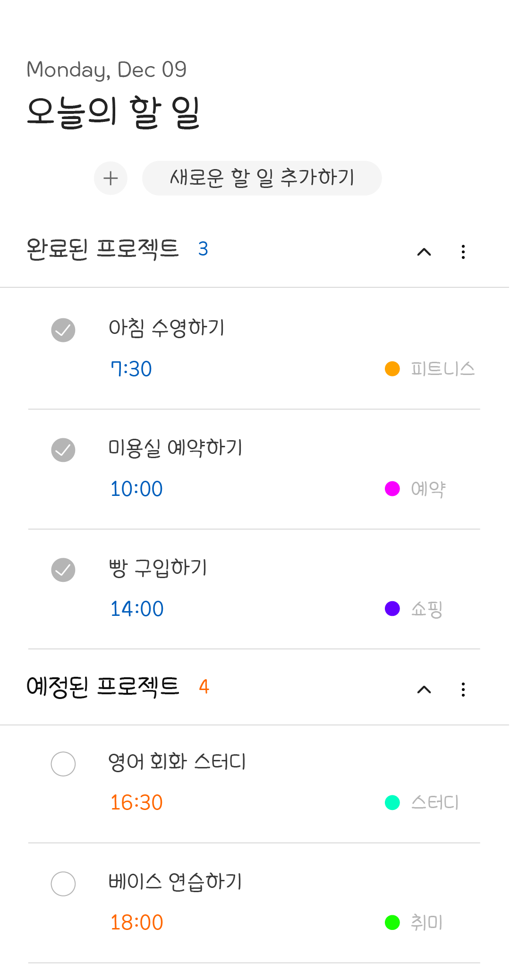Open the 피트니스 tag label
Viewport: 510px width, 980px height.
(442, 369)
